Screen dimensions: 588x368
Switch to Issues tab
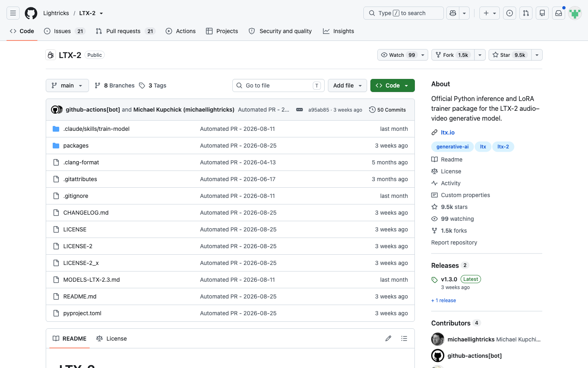coord(65,31)
